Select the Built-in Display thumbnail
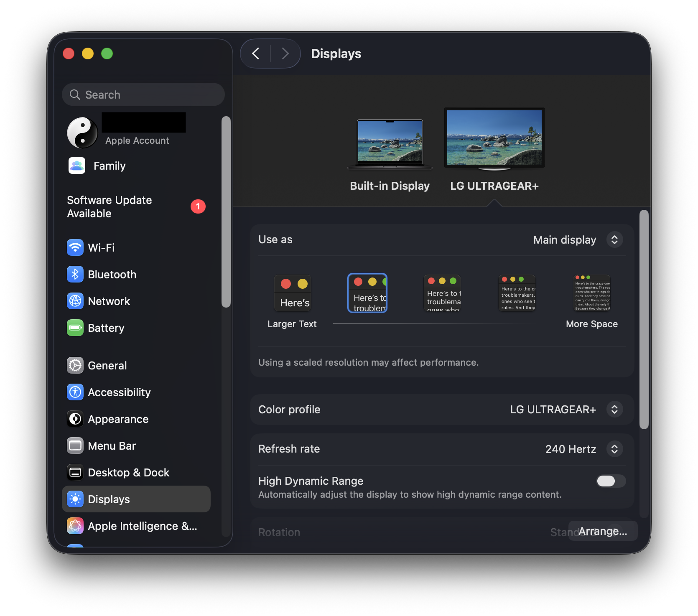698x616 pixels. coord(390,144)
